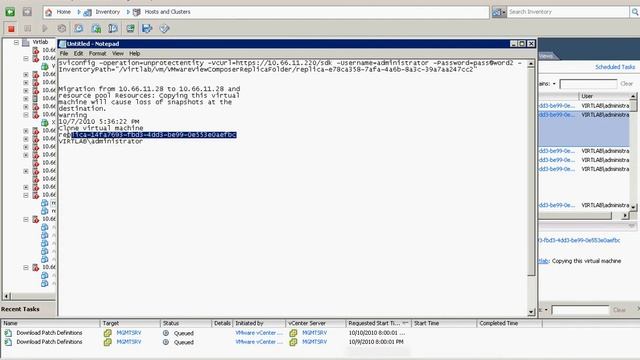This screenshot has width=640, height=360.
Task: Select the Virtlab datacenter icon
Action: (26, 42)
